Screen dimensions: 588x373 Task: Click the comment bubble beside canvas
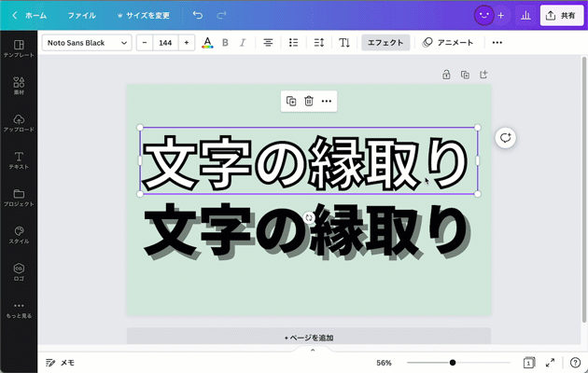tap(505, 138)
